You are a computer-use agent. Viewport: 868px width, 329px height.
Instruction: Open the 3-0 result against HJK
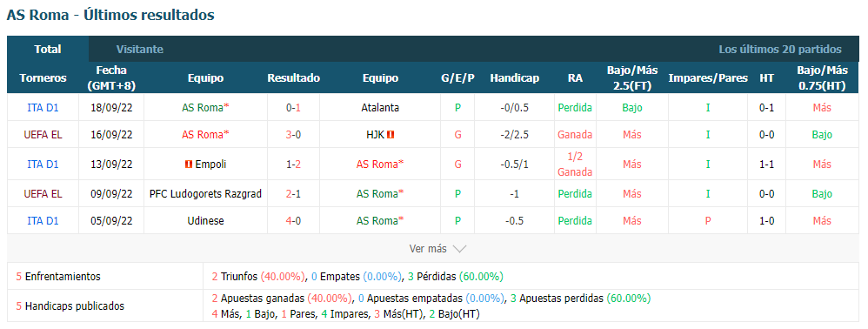tap(293, 135)
